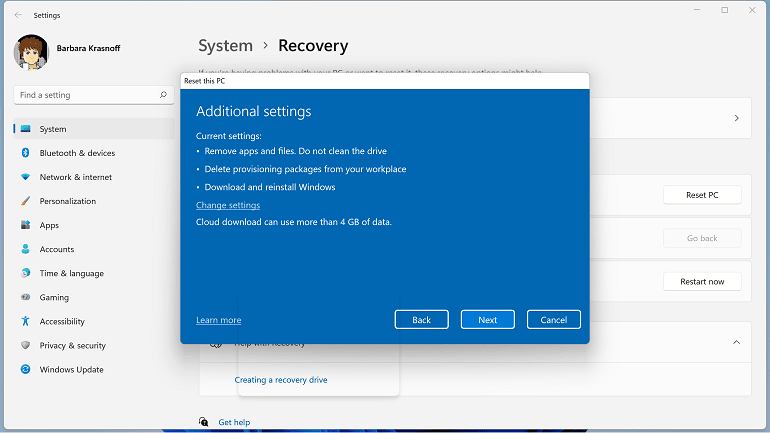Viewport: 770px width, 433px height.
Task: Click the Personalization paintbrush icon
Action: (x=26, y=201)
